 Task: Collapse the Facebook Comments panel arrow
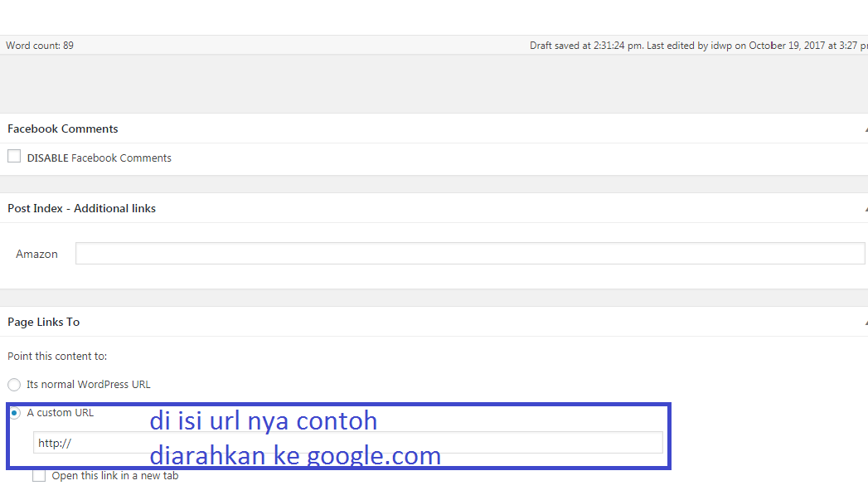[x=865, y=129]
